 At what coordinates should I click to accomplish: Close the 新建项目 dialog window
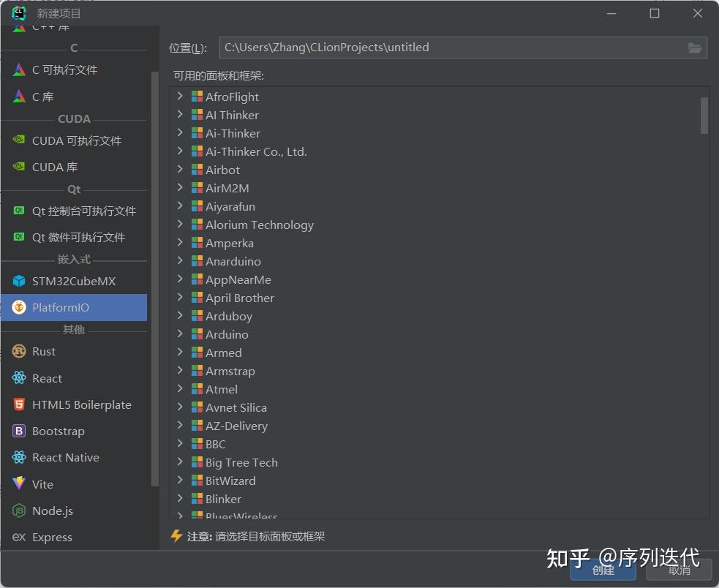point(698,13)
